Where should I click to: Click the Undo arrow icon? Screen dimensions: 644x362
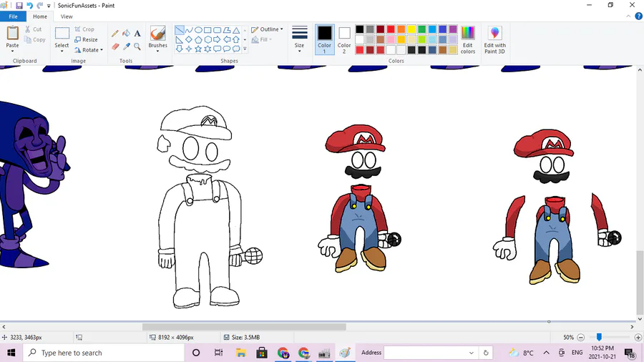click(29, 5)
